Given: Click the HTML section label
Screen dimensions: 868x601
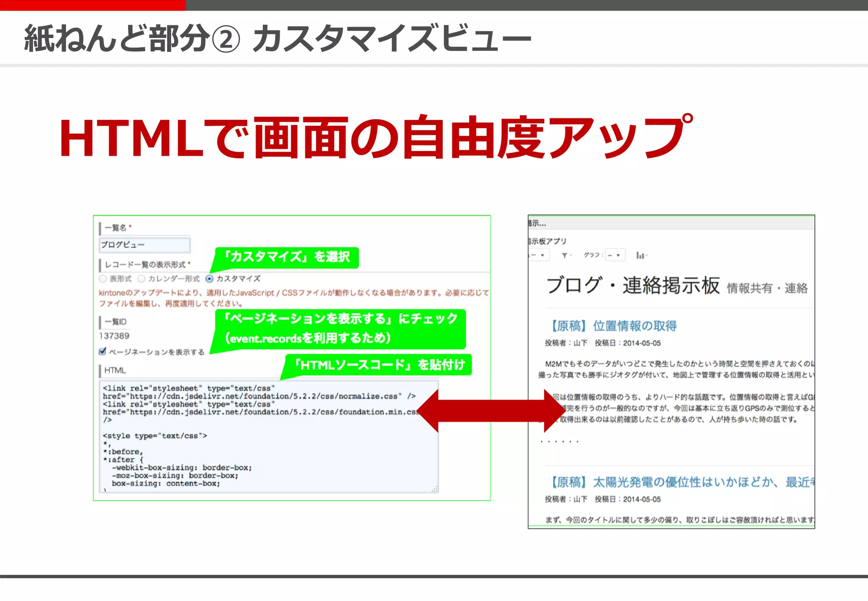Looking at the screenshot, I should pyautogui.click(x=115, y=370).
